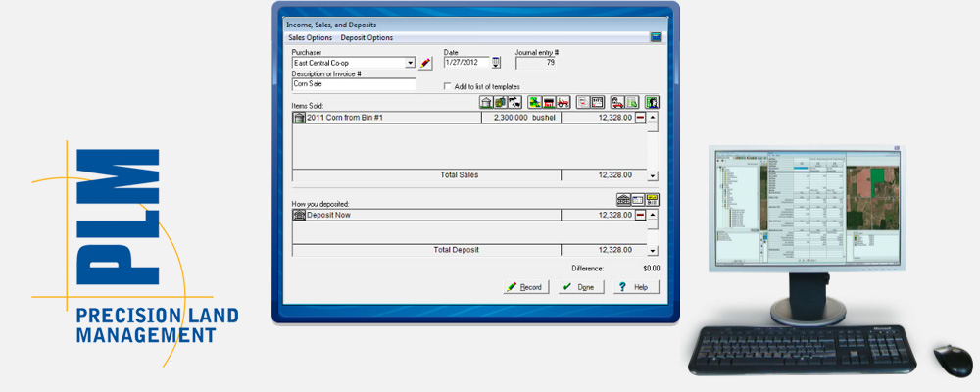Expand the Purchaser dropdown list
Viewport: 980px width, 392px height.
coord(411,63)
